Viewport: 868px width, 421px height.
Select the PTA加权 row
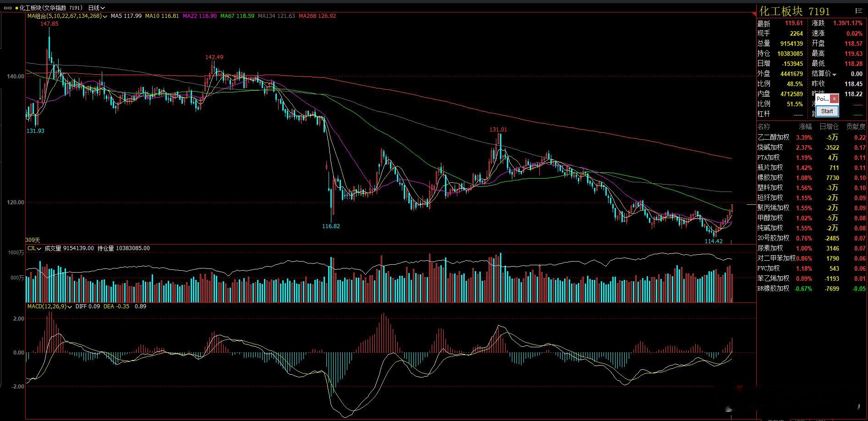coord(812,158)
